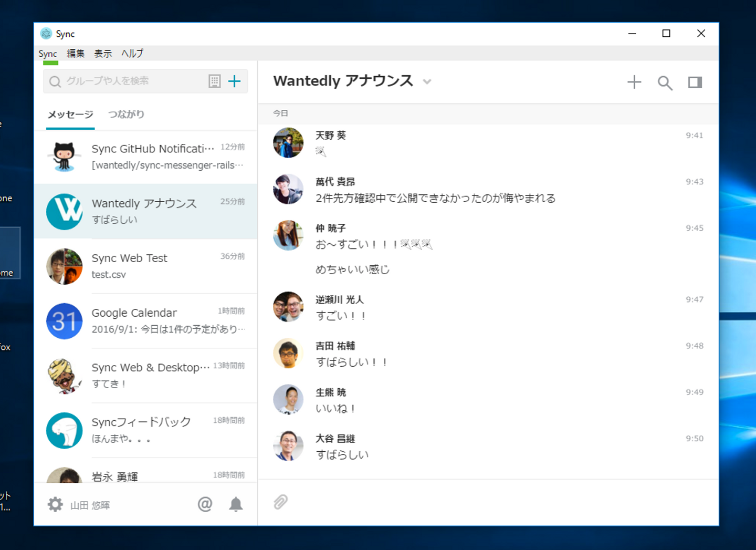Click the 9:50 message timestamp
Image resolution: width=756 pixels, height=550 pixels.
click(694, 439)
